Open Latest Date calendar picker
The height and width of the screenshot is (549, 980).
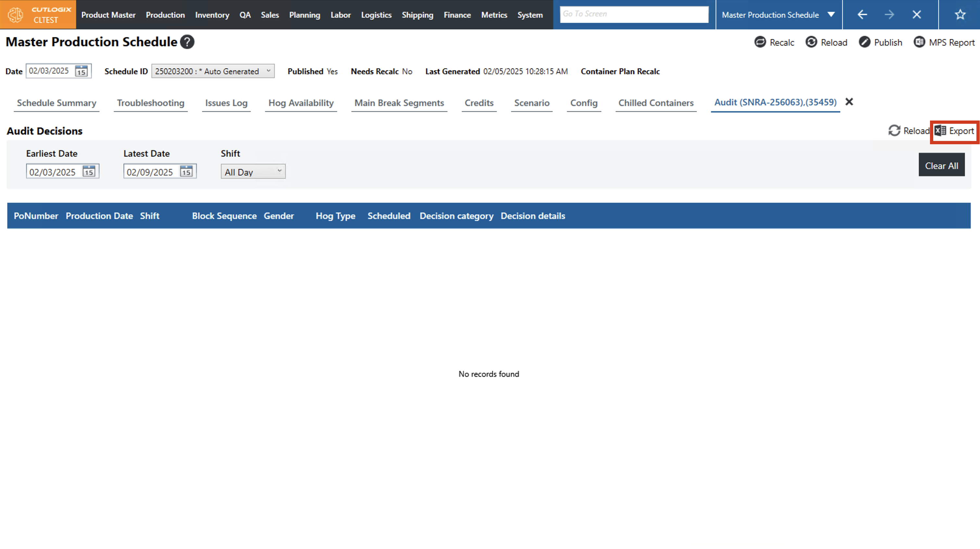(186, 172)
